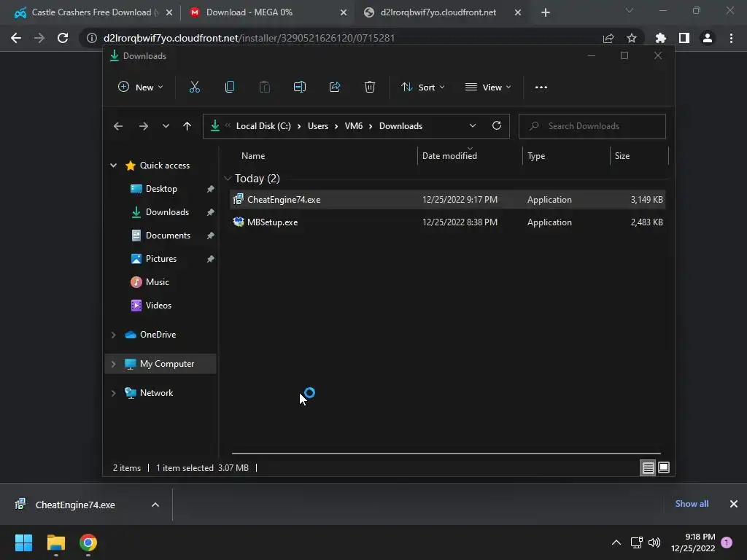Switch to large thumbnails view icon
Screen dimensions: 747x560
(664, 467)
